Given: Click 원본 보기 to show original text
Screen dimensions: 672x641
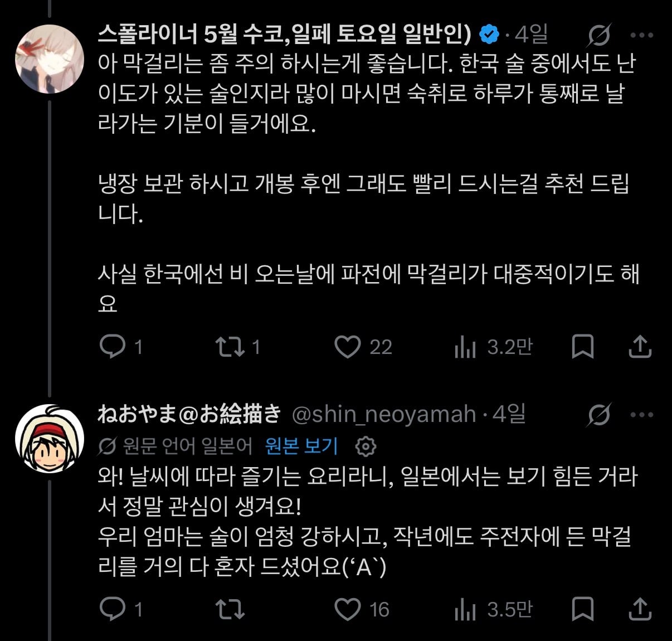Looking at the screenshot, I should pyautogui.click(x=301, y=446).
